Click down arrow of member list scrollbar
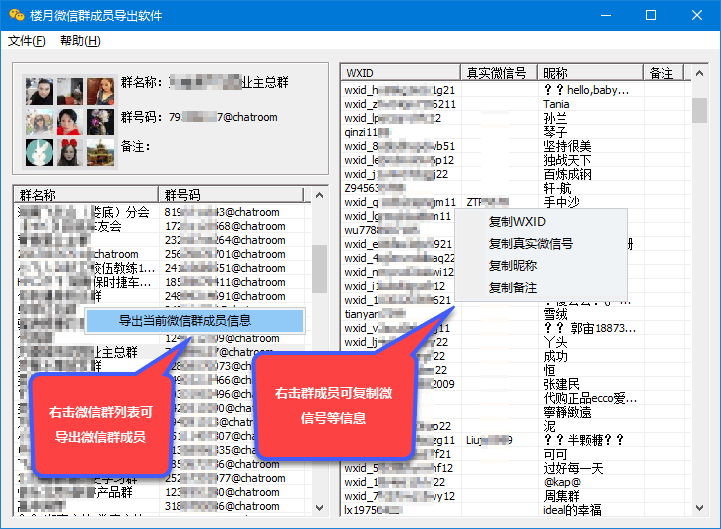The image size is (721, 529). click(x=699, y=507)
